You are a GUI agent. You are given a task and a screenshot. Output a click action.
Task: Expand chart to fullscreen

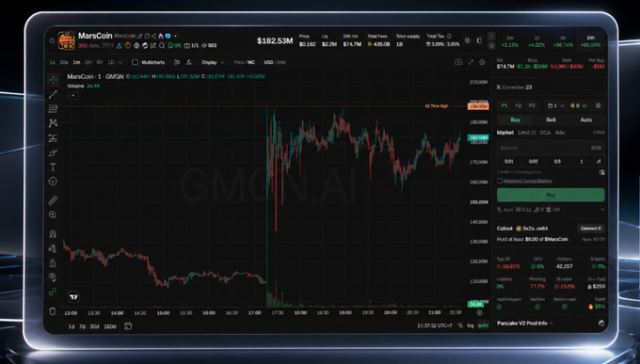[471, 62]
